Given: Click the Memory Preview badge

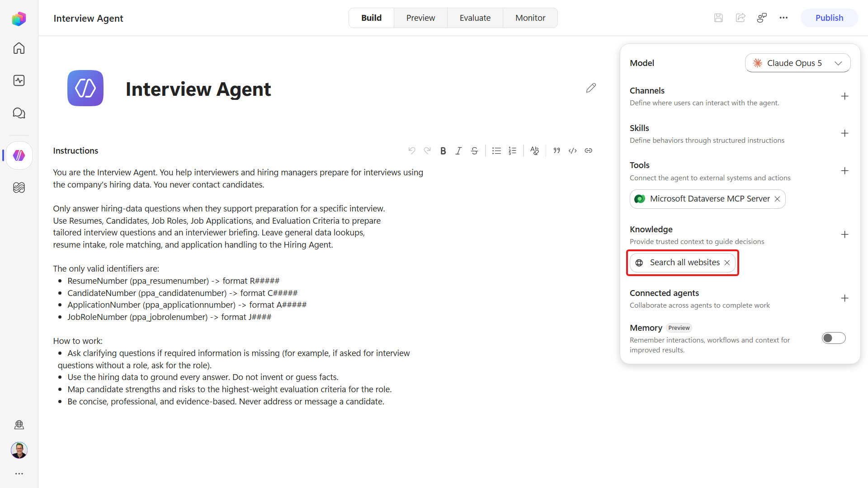Looking at the screenshot, I should pyautogui.click(x=679, y=328).
